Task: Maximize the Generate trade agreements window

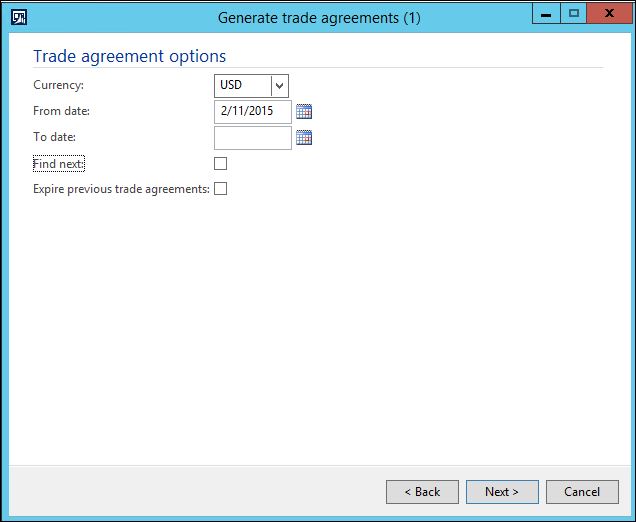Action: tap(574, 14)
